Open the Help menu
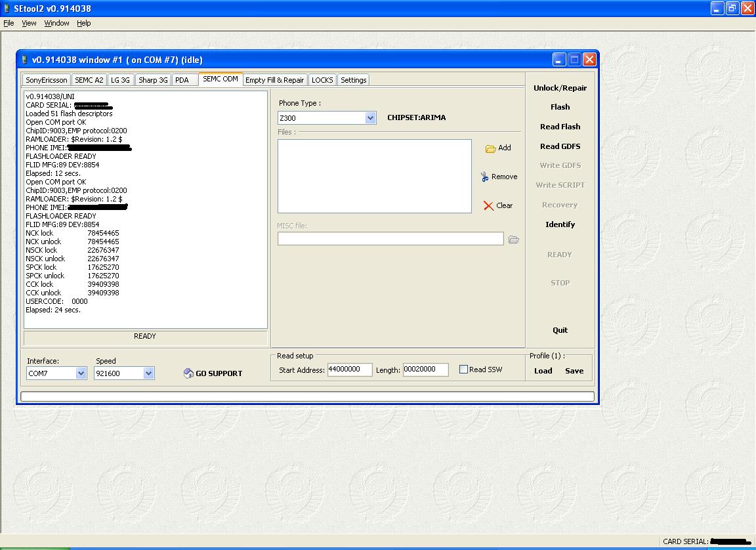Viewport: 756px width, 550px height. [x=84, y=23]
